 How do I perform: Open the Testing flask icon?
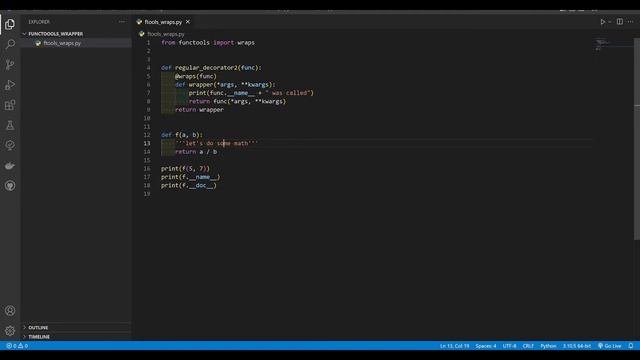[10, 125]
